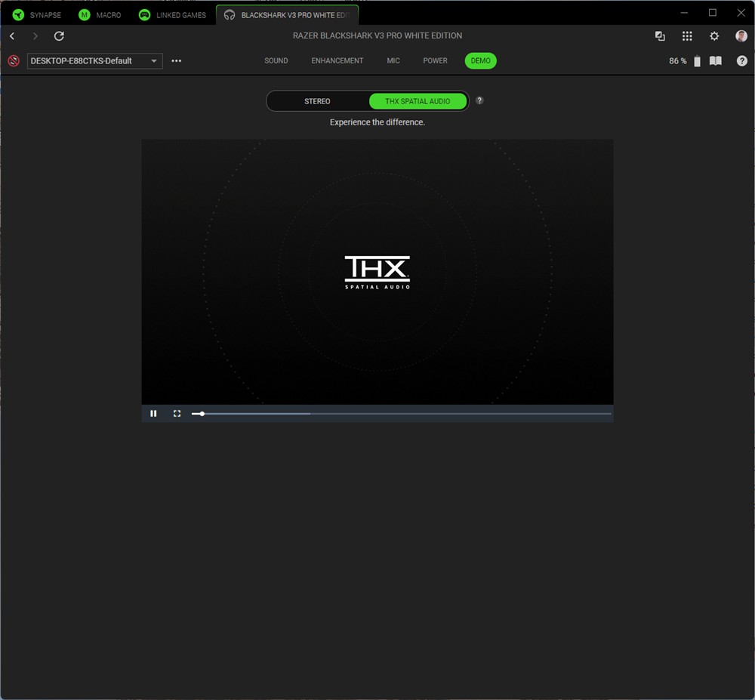Select THX Spatial Audio mode
Image resolution: width=755 pixels, height=700 pixels.
[418, 101]
